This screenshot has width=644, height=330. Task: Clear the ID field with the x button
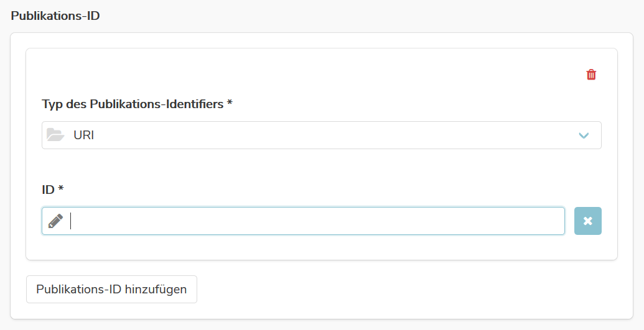(x=588, y=221)
